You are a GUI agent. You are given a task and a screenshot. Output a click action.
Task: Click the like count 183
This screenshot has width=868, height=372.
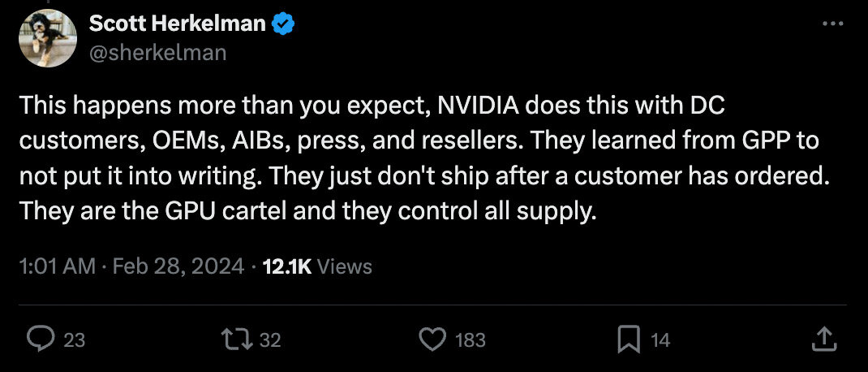(471, 340)
